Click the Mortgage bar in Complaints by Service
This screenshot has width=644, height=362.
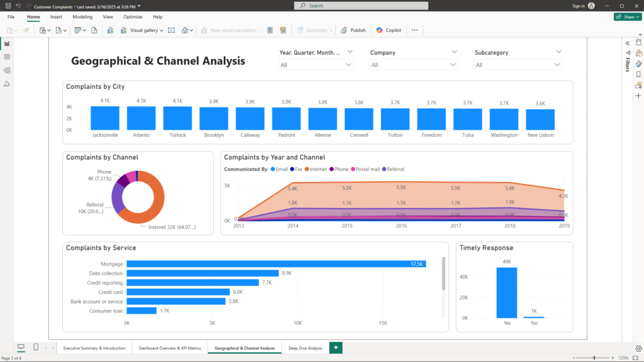(x=275, y=264)
